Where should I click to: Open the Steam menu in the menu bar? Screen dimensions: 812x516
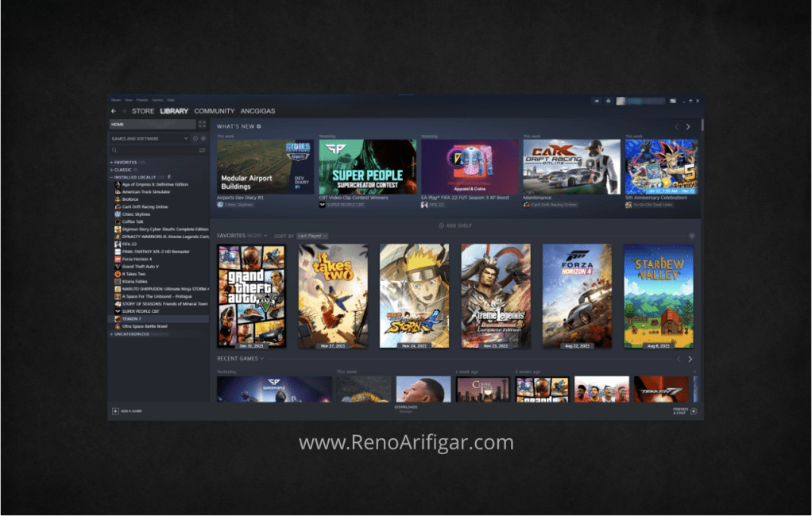click(118, 99)
